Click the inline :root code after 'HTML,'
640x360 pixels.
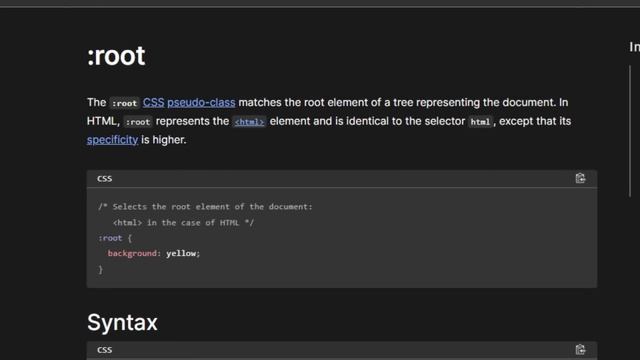[x=138, y=122]
